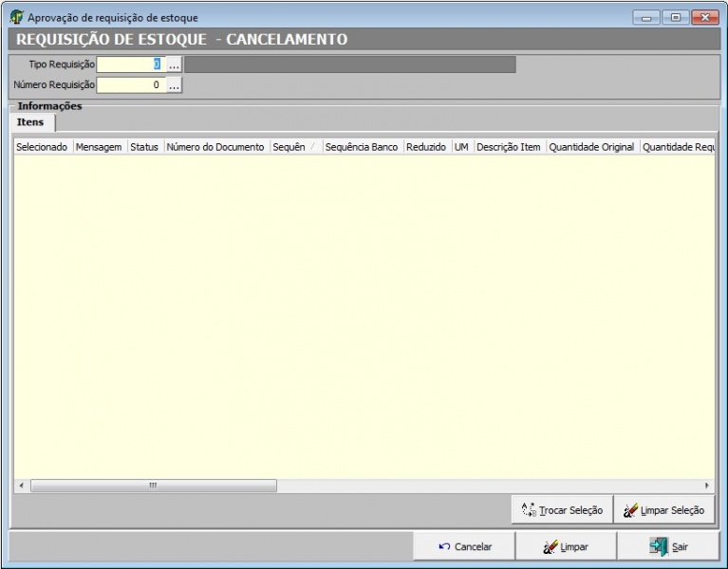Click the scroll left arrow of the grid

point(22,486)
